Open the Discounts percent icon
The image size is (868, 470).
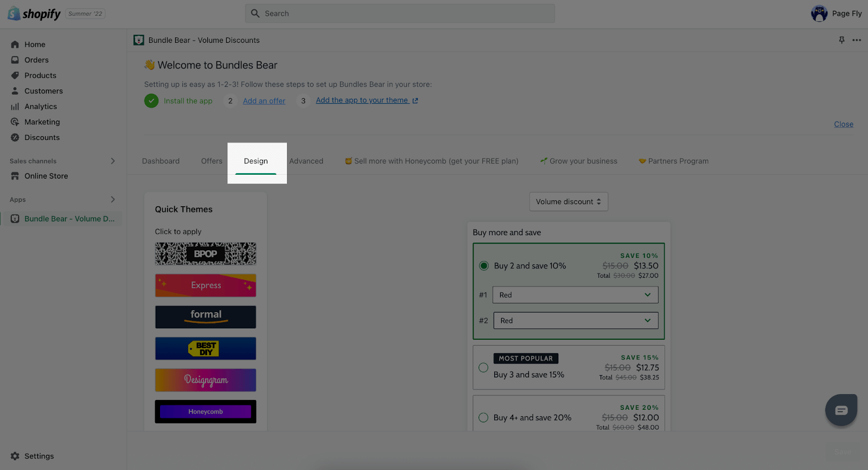[x=15, y=137]
